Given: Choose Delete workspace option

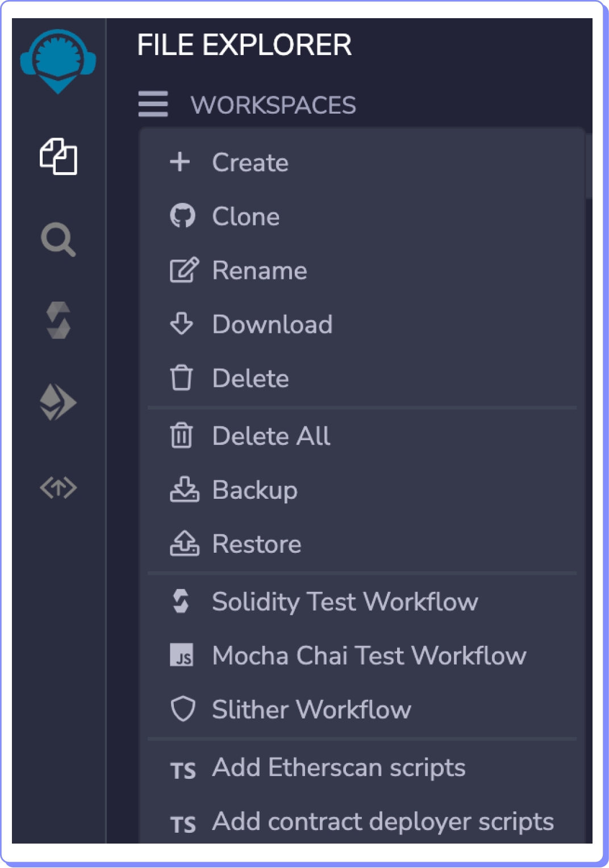Looking at the screenshot, I should (x=250, y=378).
